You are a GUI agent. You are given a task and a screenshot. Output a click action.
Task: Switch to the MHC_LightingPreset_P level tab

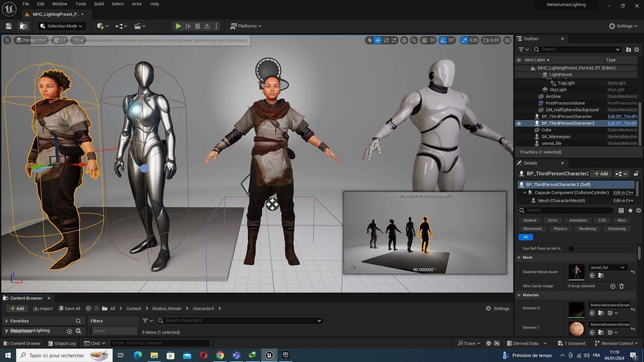tap(56, 14)
